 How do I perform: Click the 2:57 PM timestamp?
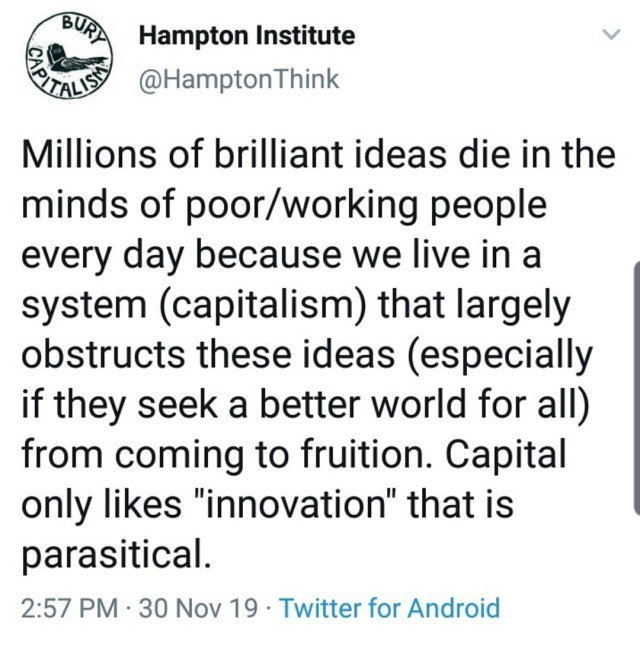tap(65, 607)
